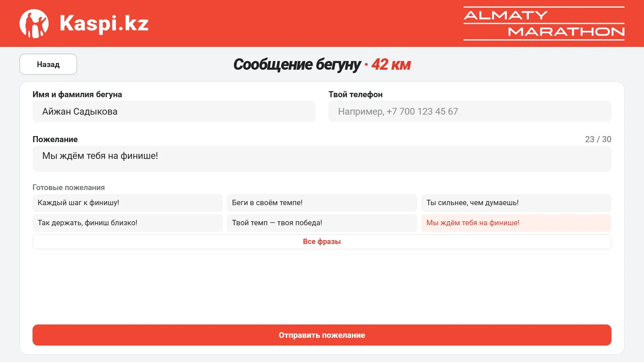
Task: Go back with the Назад button
Action: click(x=48, y=64)
